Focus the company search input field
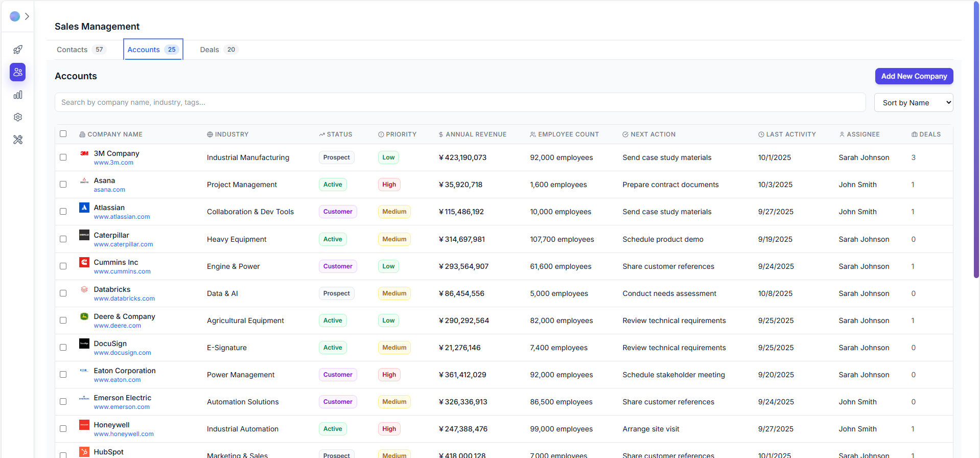The image size is (980, 458). point(460,102)
